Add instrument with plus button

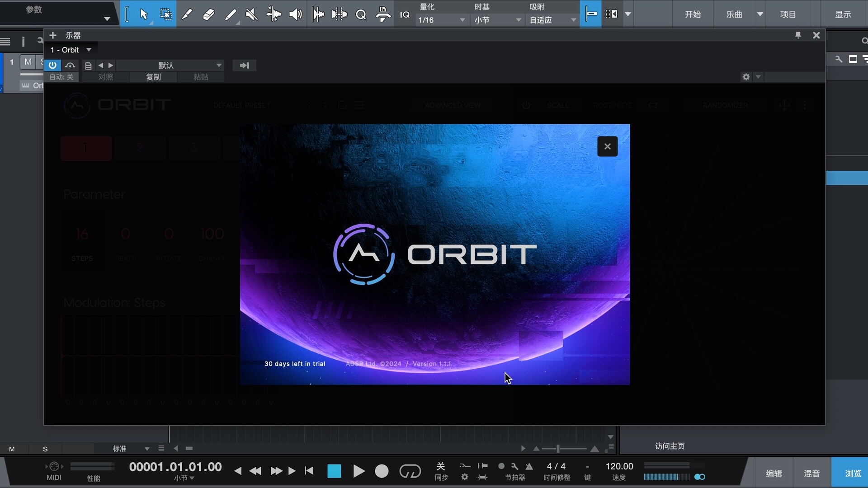(52, 35)
